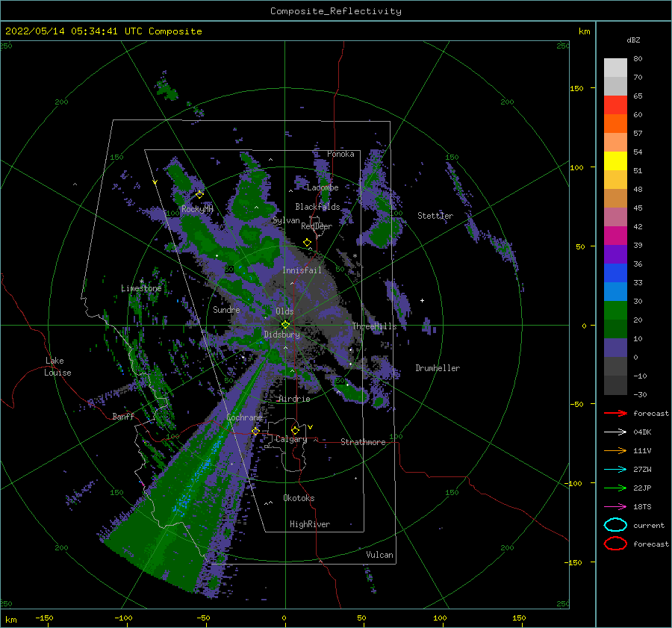Image resolution: width=672 pixels, height=628 pixels.
Task: Click the Lake Louise label
Action: tap(57, 367)
